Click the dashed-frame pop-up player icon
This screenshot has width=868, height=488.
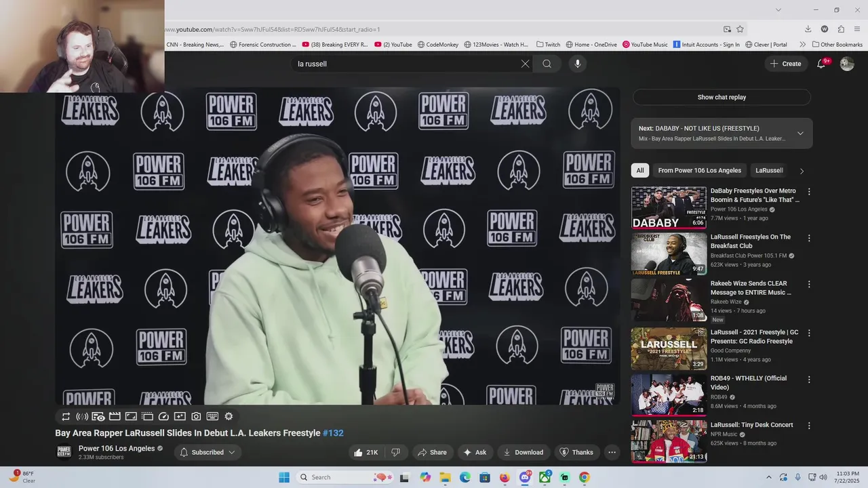pos(147,417)
